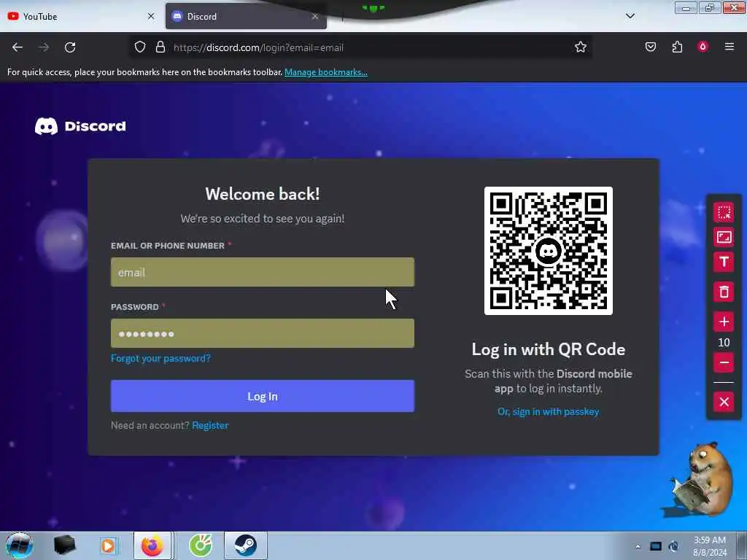
Task: Open the Pocket save icon
Action: click(x=650, y=47)
